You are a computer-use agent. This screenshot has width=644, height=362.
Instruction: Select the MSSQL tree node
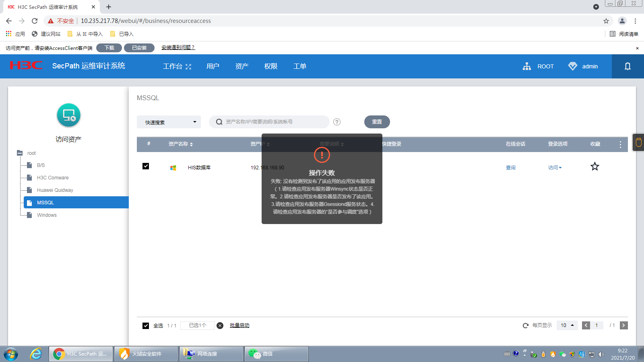click(x=76, y=202)
